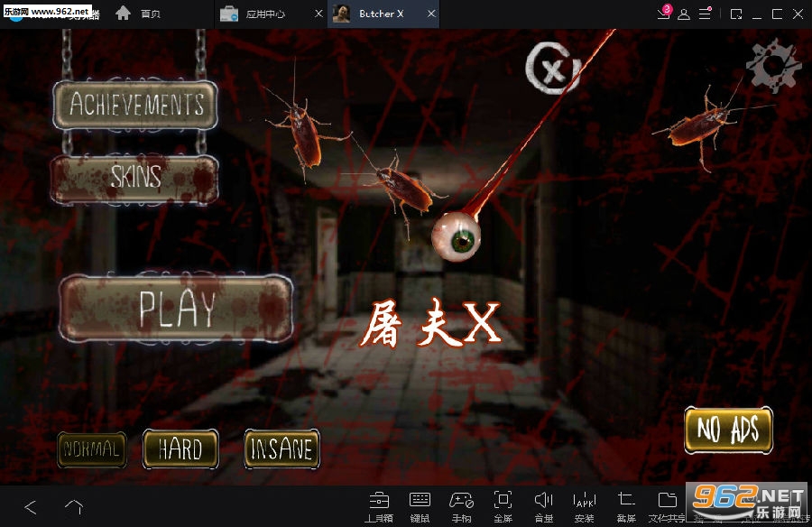Open the user account icon
Image resolution: width=812 pixels, height=527 pixels.
684,14
